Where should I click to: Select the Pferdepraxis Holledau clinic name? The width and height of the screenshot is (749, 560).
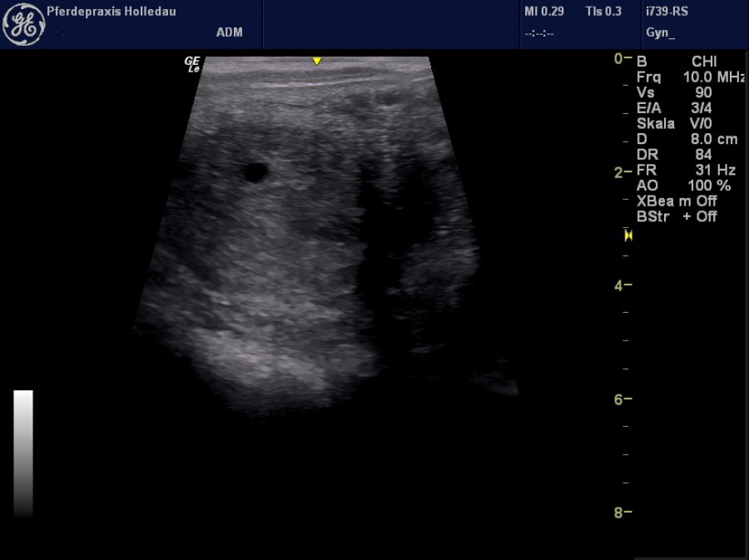(112, 12)
